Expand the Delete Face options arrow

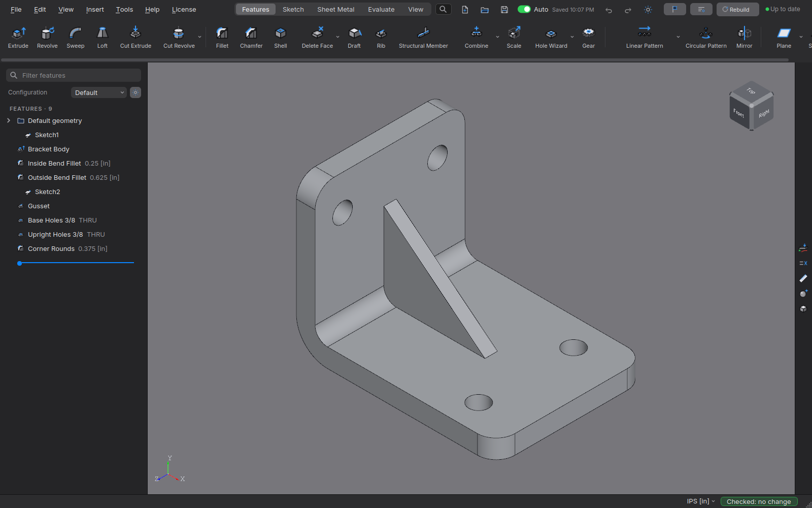337,37
